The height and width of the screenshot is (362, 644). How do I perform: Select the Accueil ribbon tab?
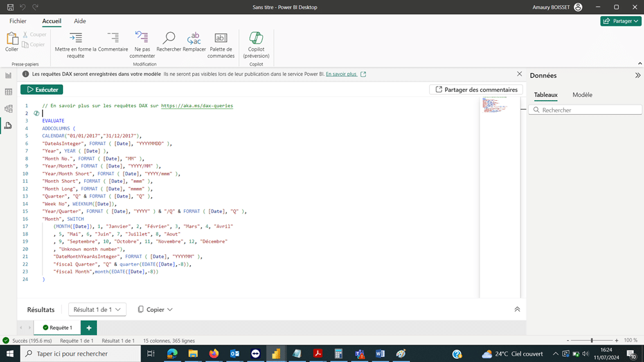click(52, 21)
